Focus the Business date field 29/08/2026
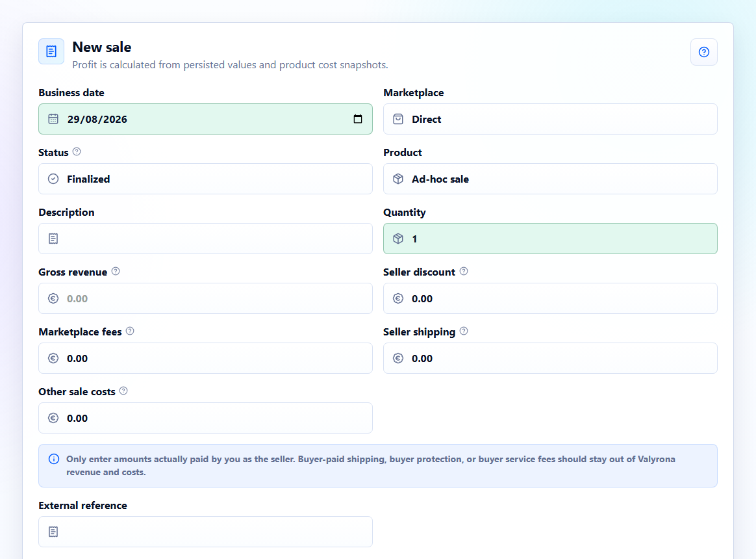 pyautogui.click(x=205, y=119)
